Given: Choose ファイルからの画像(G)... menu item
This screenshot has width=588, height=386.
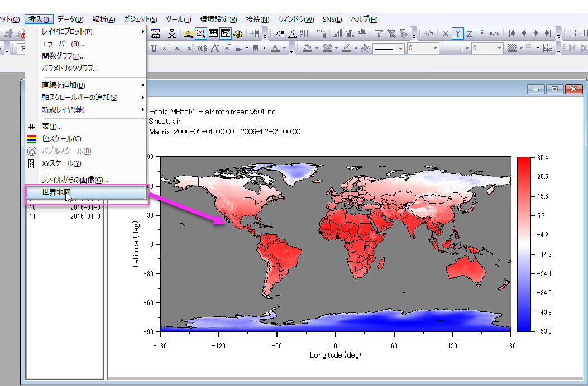Looking at the screenshot, I should click(75, 180).
